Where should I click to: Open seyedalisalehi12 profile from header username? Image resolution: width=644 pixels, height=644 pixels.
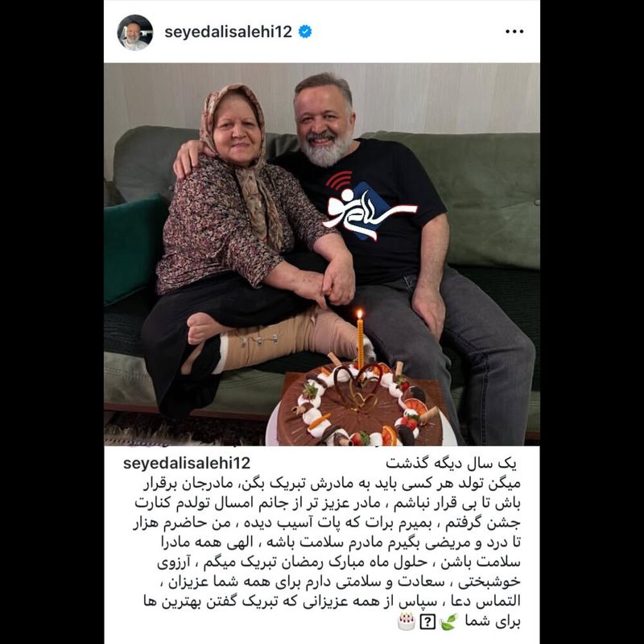tap(228, 31)
